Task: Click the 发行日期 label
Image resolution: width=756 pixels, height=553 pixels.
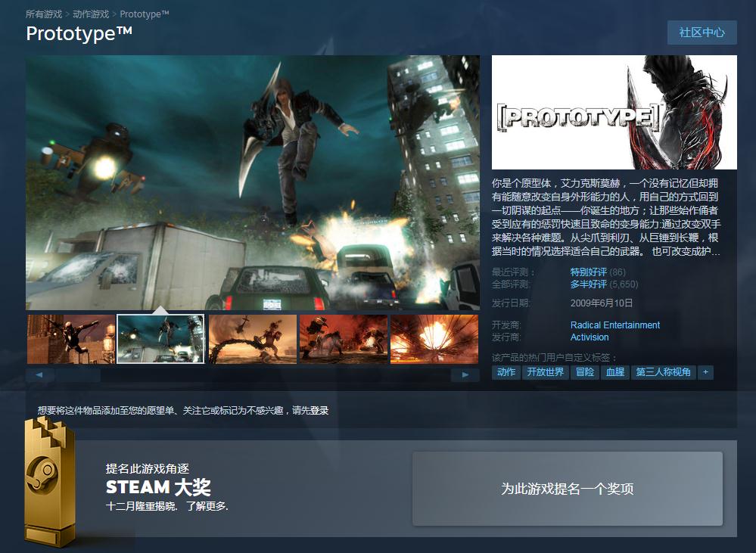Action: tap(511, 303)
